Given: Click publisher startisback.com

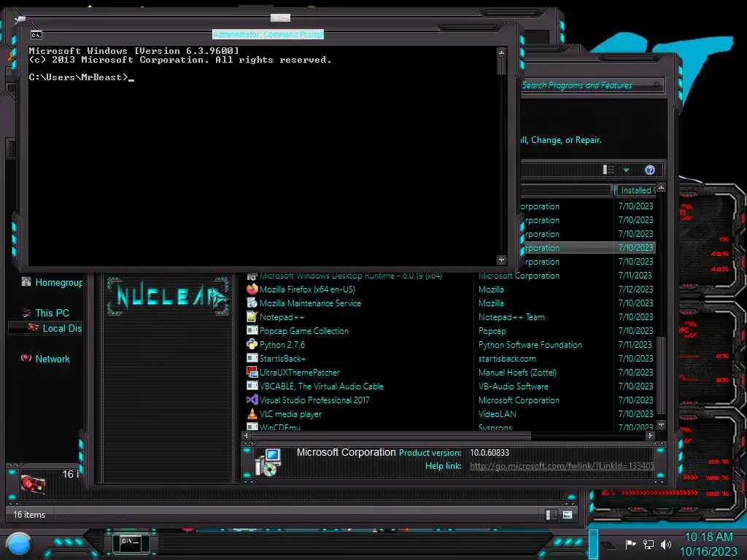Looking at the screenshot, I should tap(507, 359).
